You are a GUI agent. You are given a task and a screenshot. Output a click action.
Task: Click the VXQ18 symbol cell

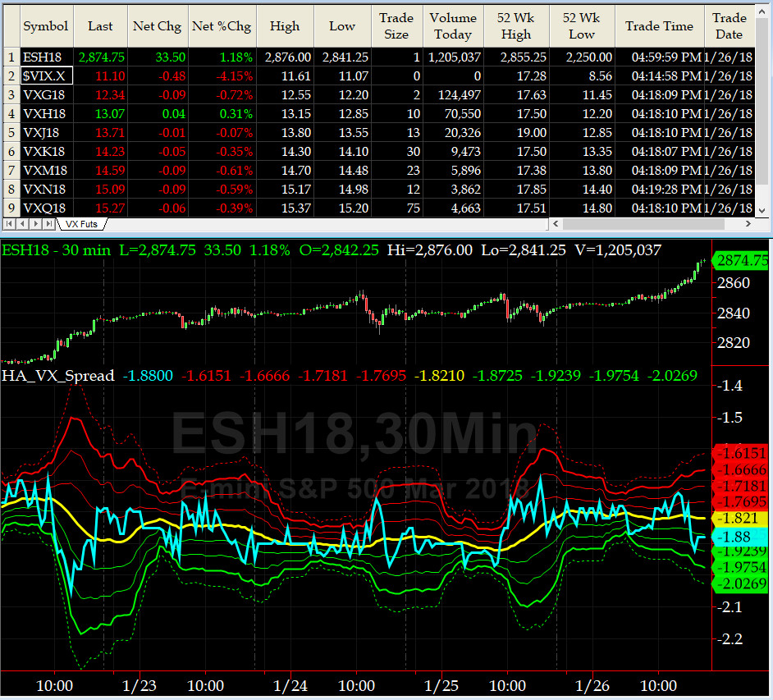[x=46, y=208]
